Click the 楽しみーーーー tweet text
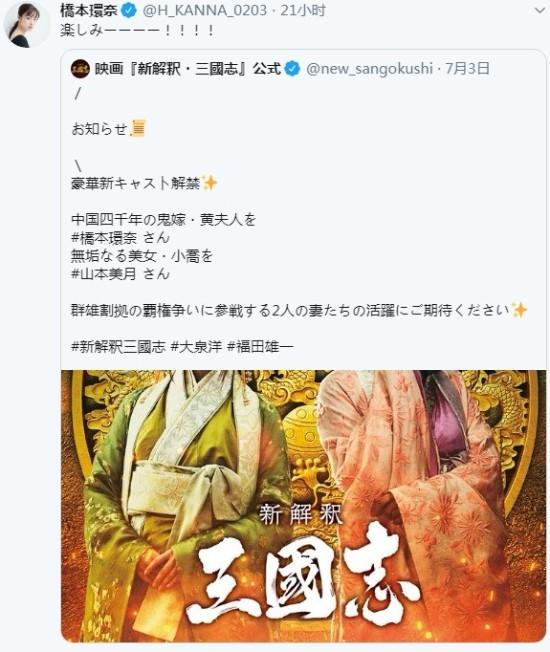550x652 pixels. coord(137,31)
